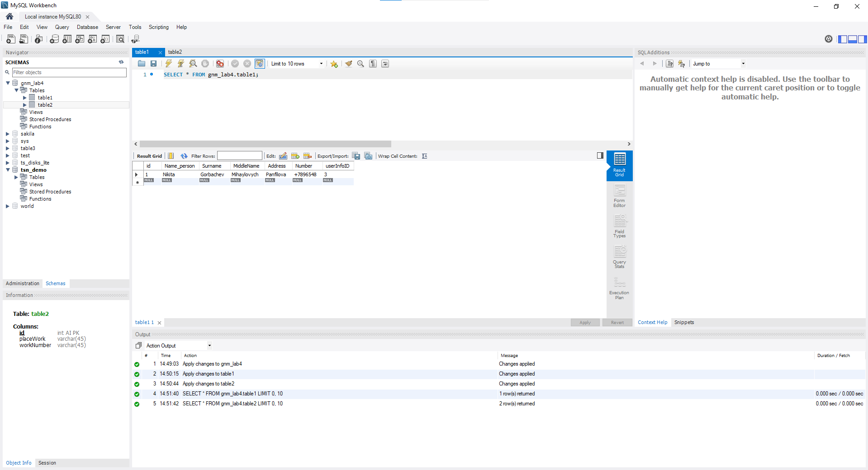Create a new SQL tab icon
Viewport: 868px width, 470px height.
tap(11, 39)
